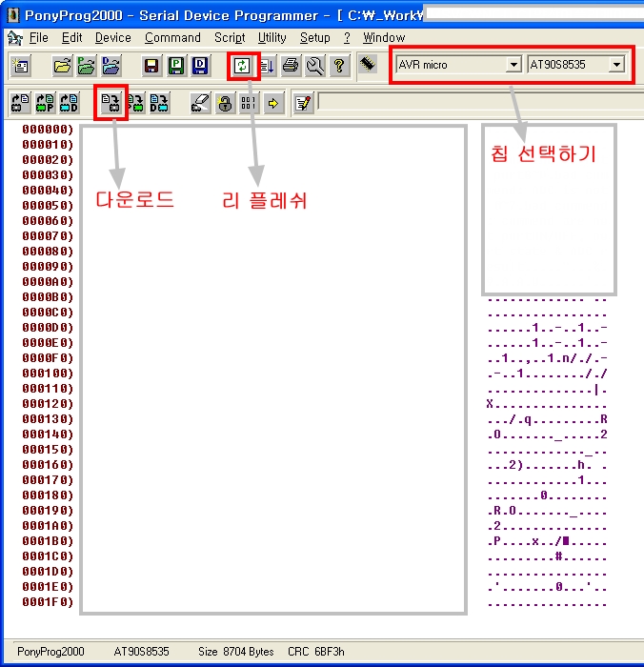The image size is (644, 667).
Task: Open the Command menu
Action: click(172, 38)
